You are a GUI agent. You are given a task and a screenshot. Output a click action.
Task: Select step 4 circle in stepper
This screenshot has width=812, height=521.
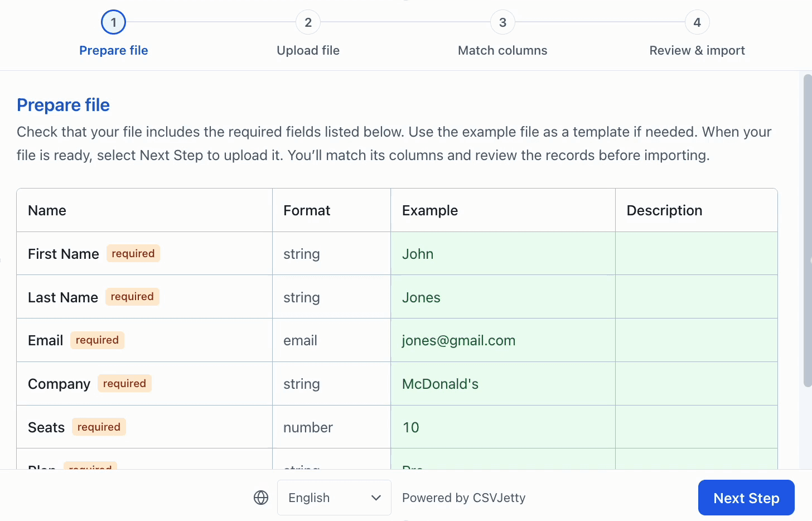697,22
